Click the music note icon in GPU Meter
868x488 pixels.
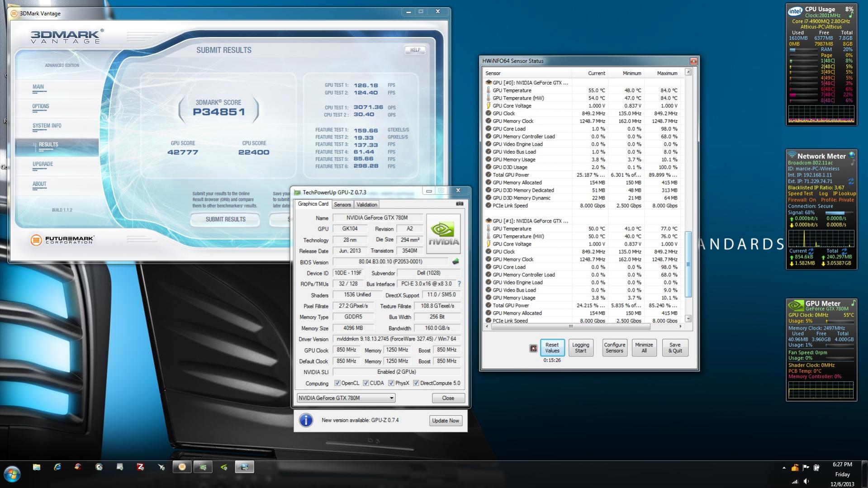(x=853, y=303)
